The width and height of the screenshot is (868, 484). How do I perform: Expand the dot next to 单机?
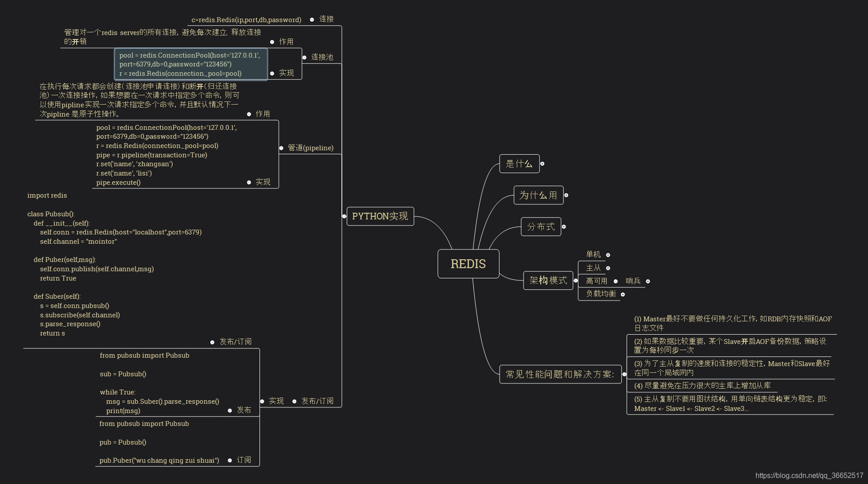tap(608, 255)
